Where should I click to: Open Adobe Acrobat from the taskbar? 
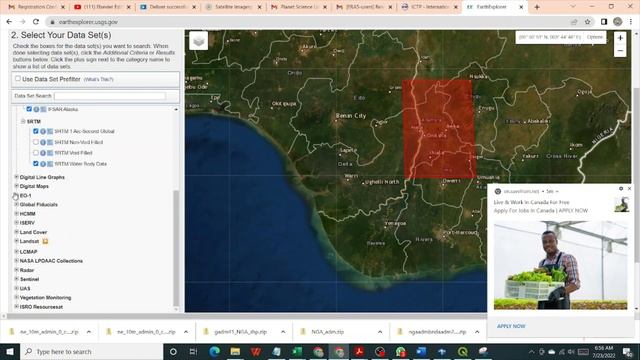[x=359, y=351]
